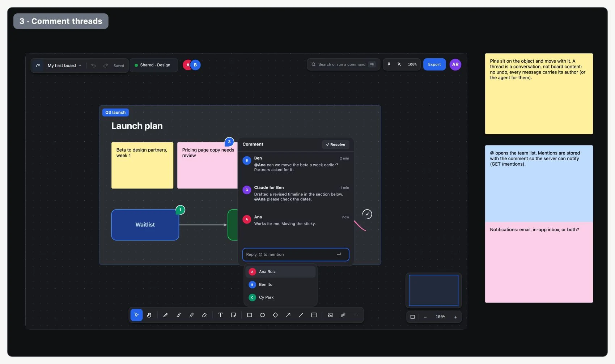The width and height of the screenshot is (615, 364).
Task: Click the link embed tool
Action: [x=343, y=315]
